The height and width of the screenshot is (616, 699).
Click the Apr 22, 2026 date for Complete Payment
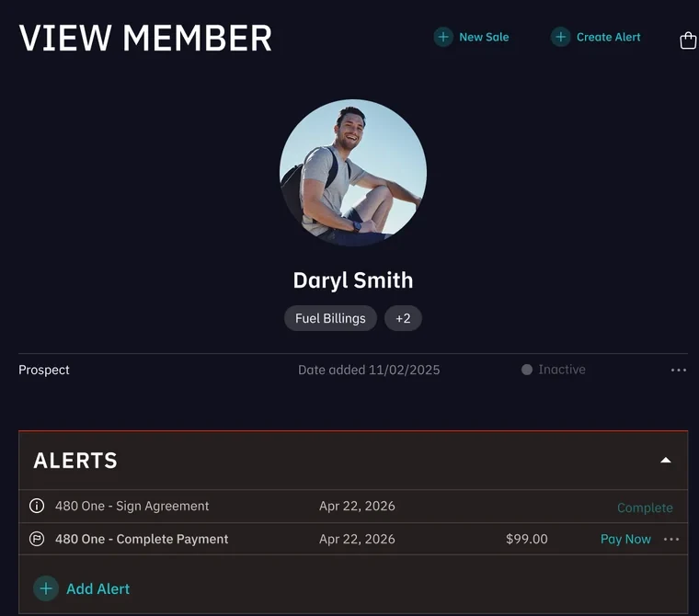[x=357, y=539]
